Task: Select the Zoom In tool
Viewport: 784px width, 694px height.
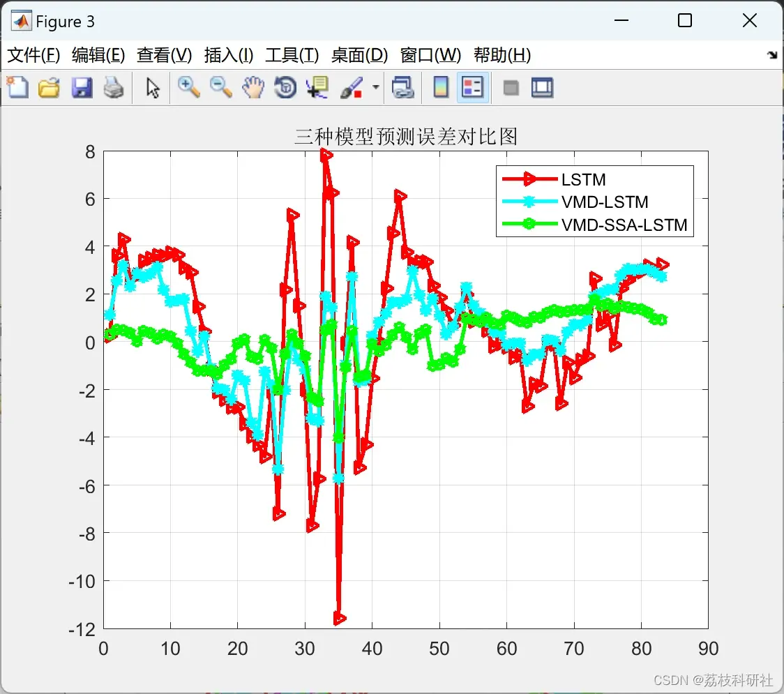Action: coord(188,87)
